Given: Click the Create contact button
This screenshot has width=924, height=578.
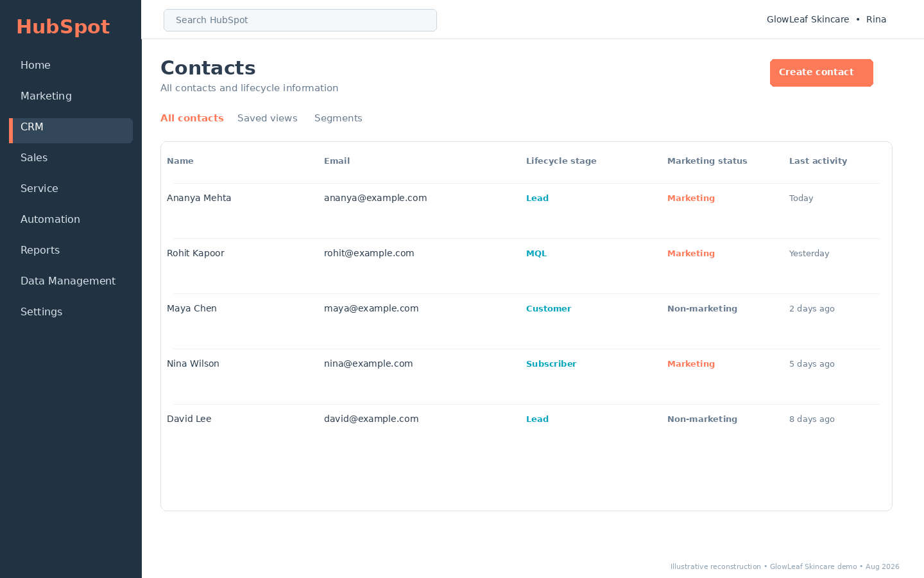Looking at the screenshot, I should pos(821,73).
